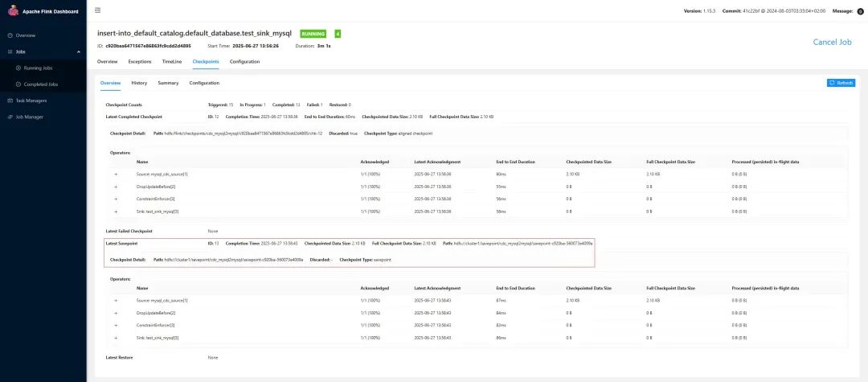
Task: Open the job Configuration tab
Action: click(244, 61)
